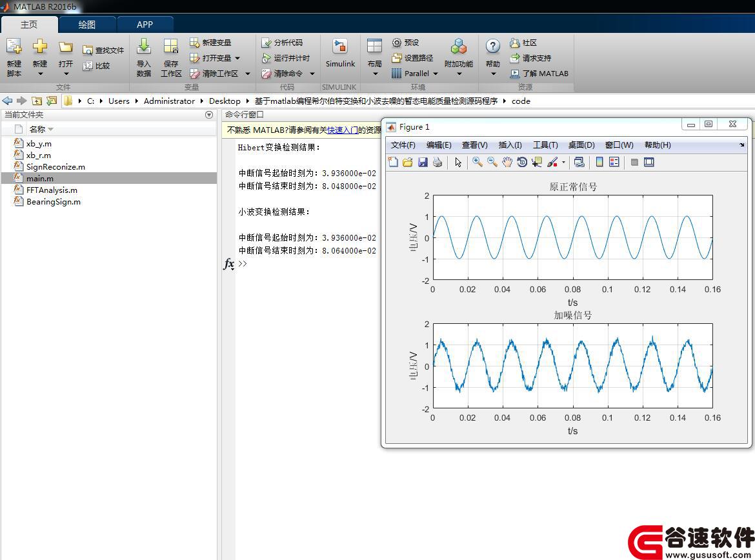This screenshot has width=755, height=560.
Task: Click Desktop in the address path
Action: tap(225, 101)
